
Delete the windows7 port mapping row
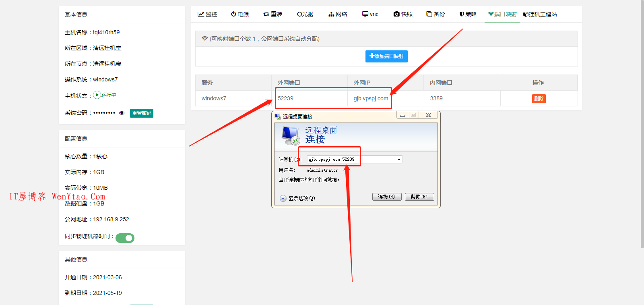click(539, 98)
